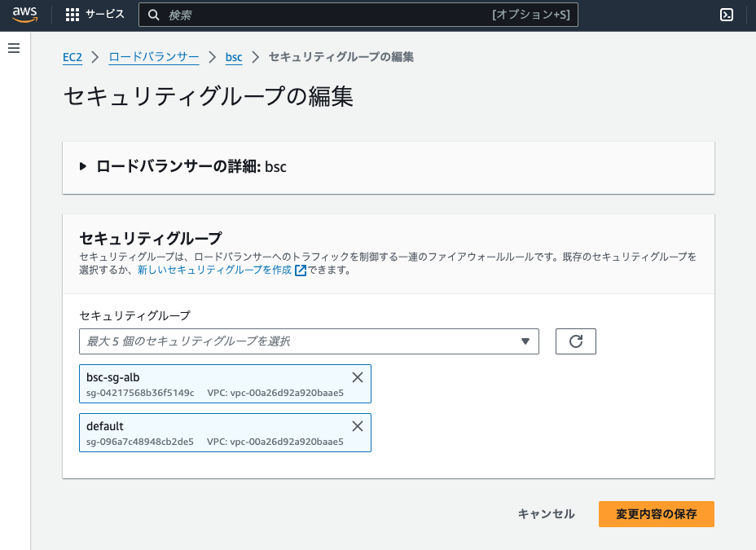Select the default security group chip
Viewport: 756px width, 550px height.
tap(204, 433)
